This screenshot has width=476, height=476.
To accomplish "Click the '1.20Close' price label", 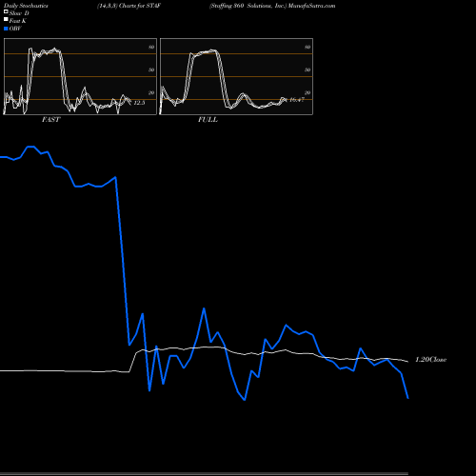I will pos(430,360).
